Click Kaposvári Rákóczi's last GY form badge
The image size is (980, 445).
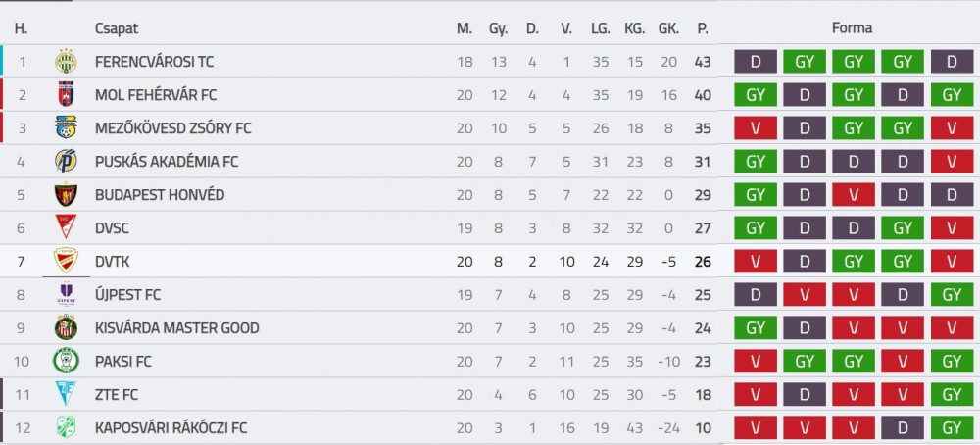coord(952,427)
